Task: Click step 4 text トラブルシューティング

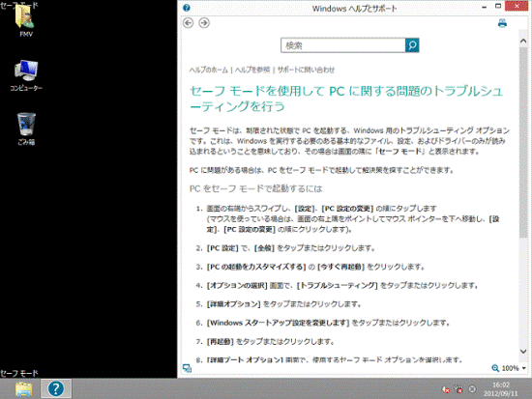Action: 337,285
